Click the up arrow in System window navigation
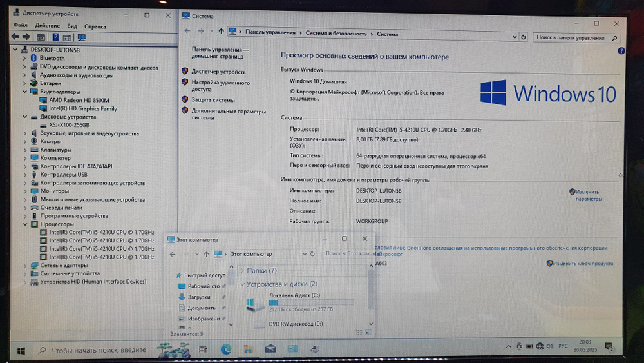644x363 pixels. click(221, 31)
